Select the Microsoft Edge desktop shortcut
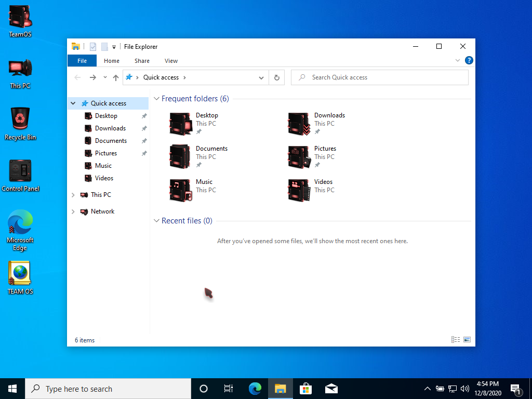Viewport: 532px width, 399px height. pyautogui.click(x=20, y=230)
